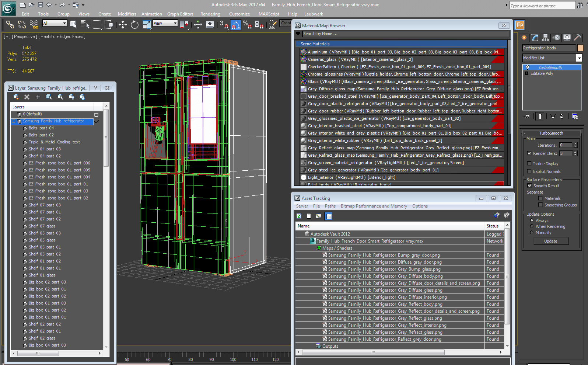The width and height of the screenshot is (588, 365).
Task: Click the Unlink Selection tool
Action: tap(22, 25)
